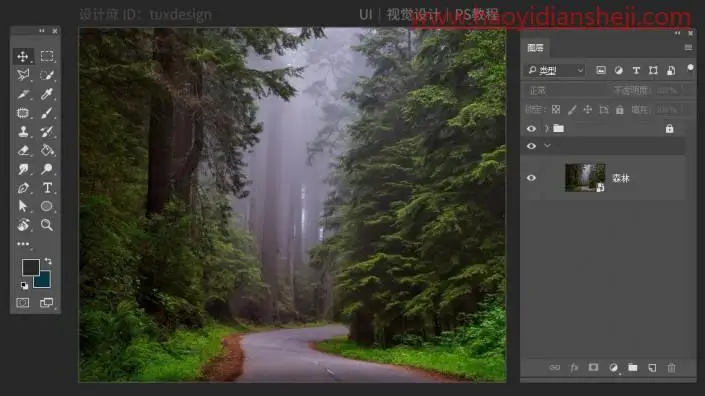Swap foreground and background colors
This screenshot has height=396, width=705.
click(48, 261)
